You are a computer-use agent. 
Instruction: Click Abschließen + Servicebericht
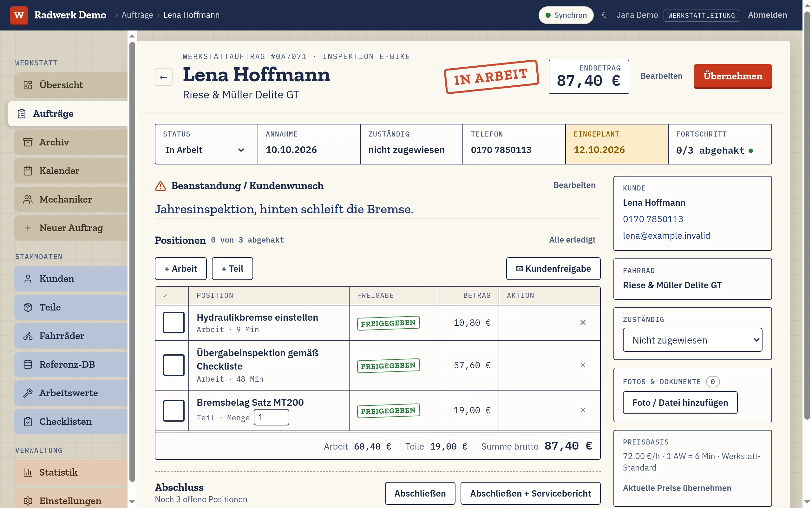(x=530, y=493)
